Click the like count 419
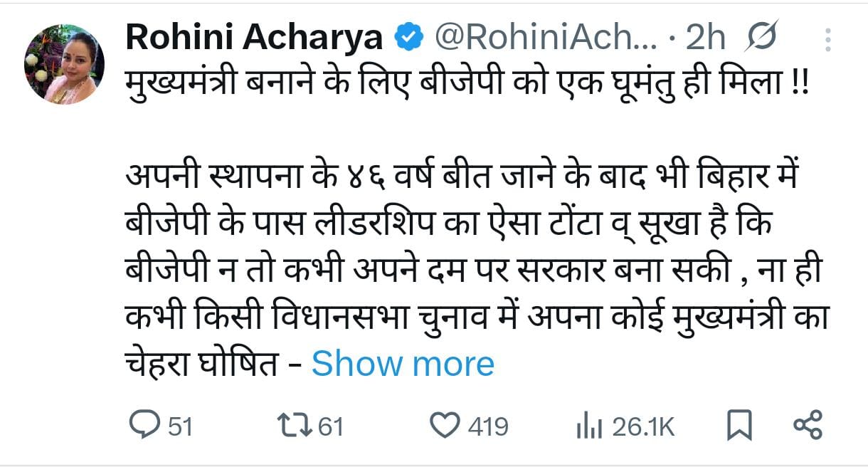Viewport: 868px width, 467px height. pyautogui.click(x=487, y=426)
